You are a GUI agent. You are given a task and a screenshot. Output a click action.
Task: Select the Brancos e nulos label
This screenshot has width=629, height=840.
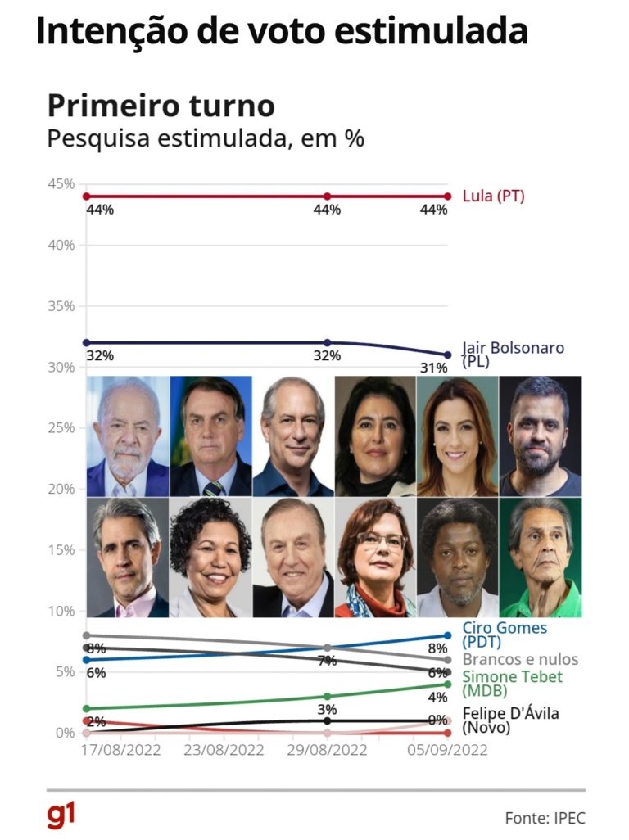tap(520, 659)
